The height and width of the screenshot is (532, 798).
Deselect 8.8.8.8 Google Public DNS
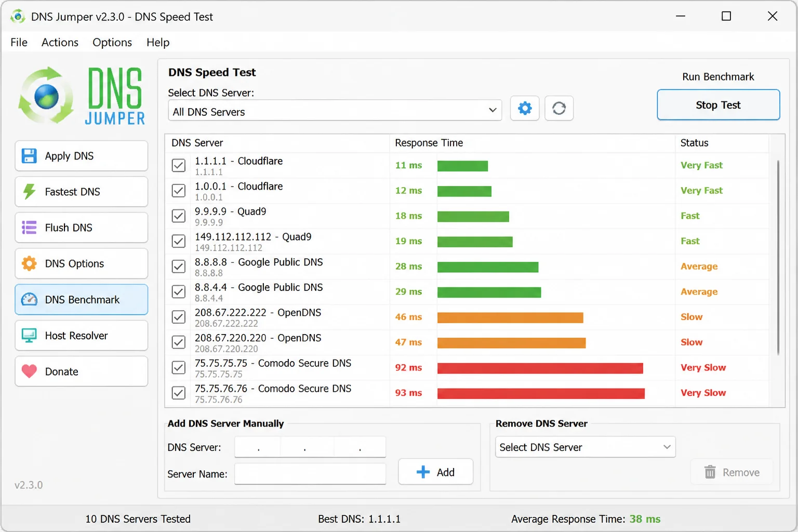(178, 267)
